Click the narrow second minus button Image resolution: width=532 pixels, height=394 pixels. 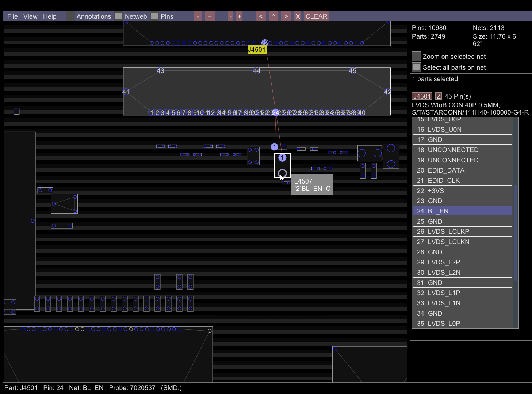point(230,16)
